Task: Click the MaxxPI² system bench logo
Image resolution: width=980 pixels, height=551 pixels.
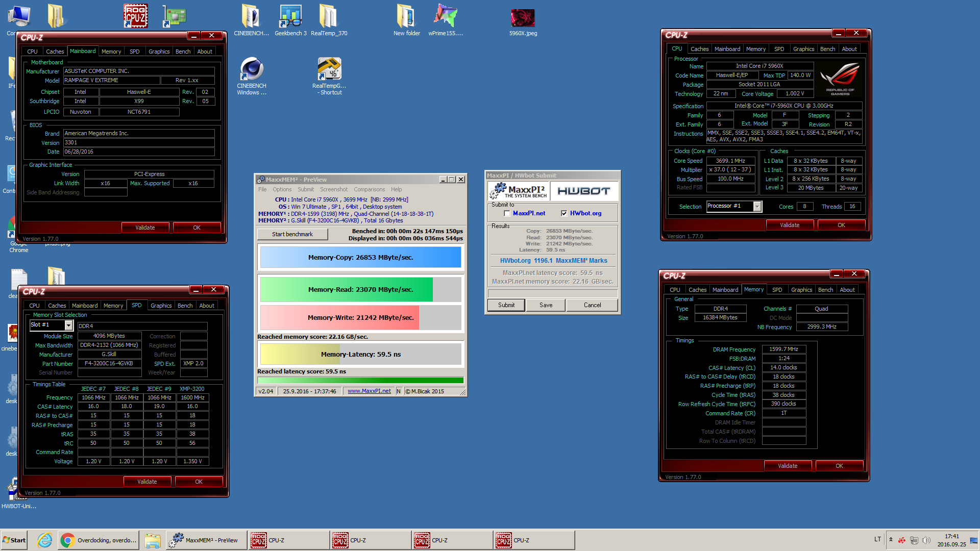Action: [519, 191]
